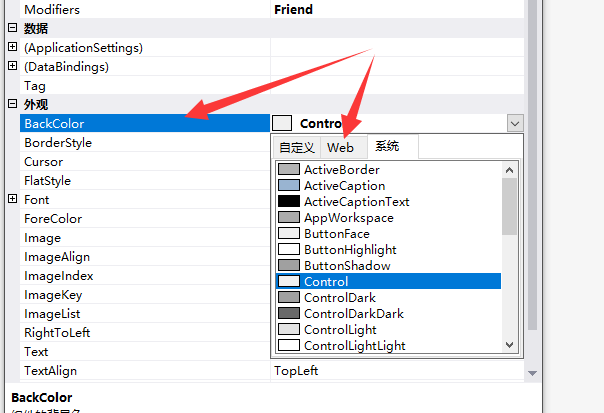Expand the (ApplicationSettings) property node

(x=12, y=47)
